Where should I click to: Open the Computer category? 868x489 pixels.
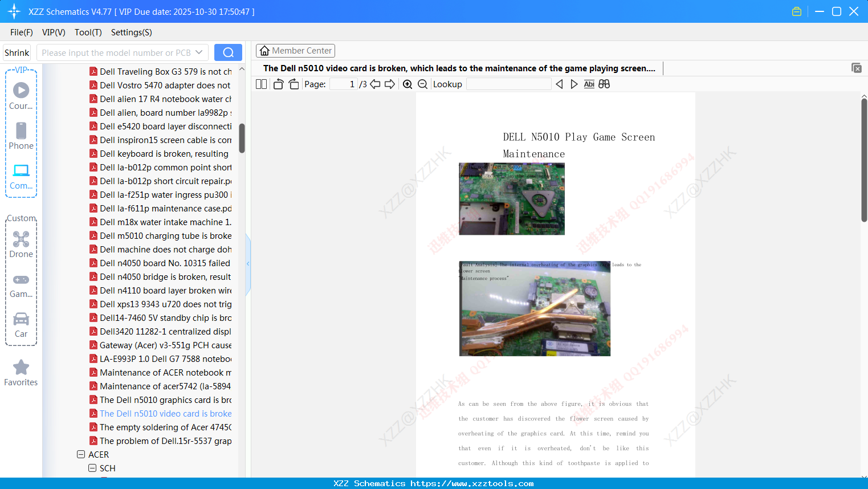click(21, 176)
